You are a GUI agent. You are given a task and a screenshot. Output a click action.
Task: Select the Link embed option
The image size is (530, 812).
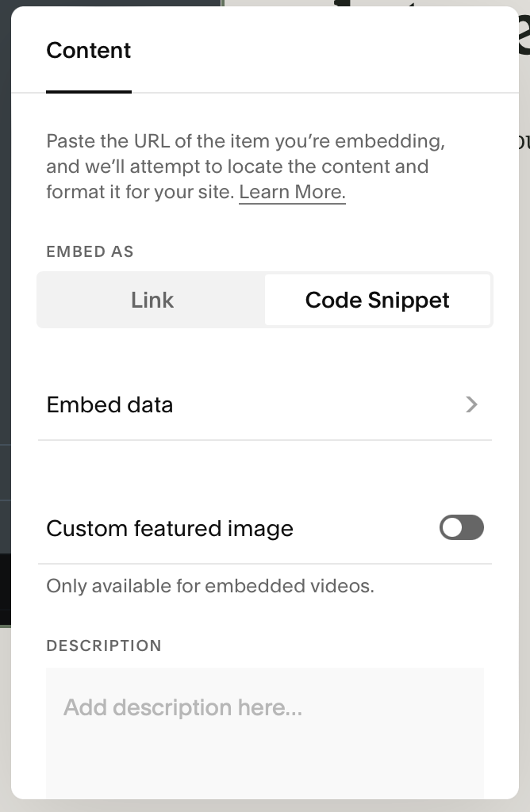click(152, 300)
